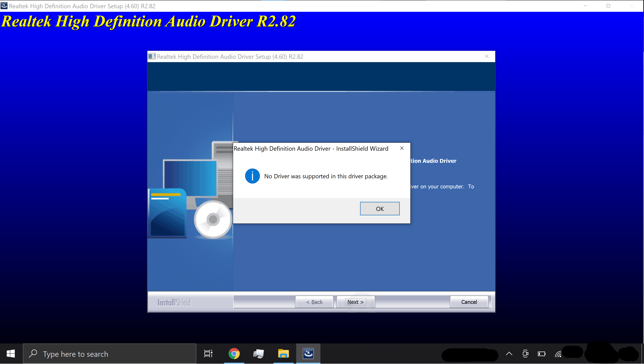Click the blue information icon in dialog
The height and width of the screenshot is (364, 644).
(x=252, y=176)
